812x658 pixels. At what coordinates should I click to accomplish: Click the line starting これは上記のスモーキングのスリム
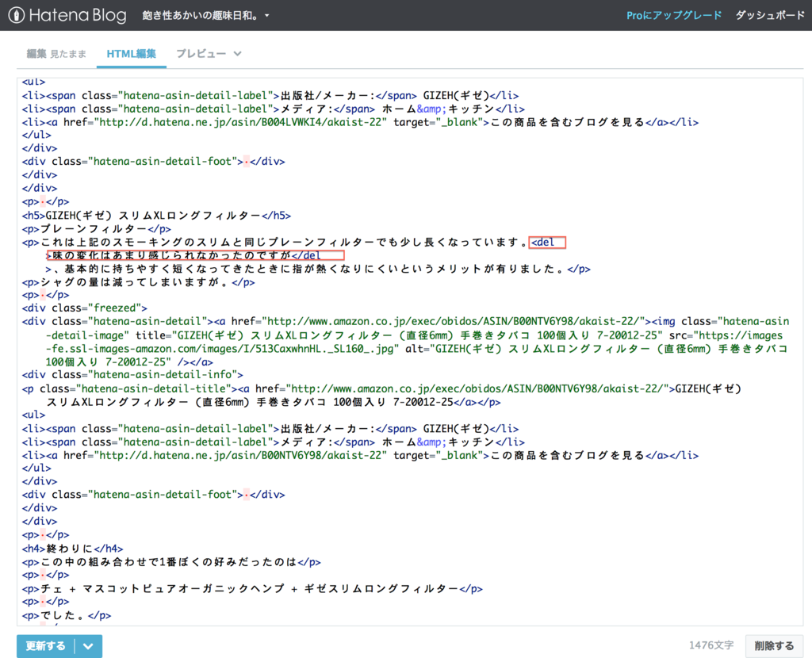coord(288,243)
